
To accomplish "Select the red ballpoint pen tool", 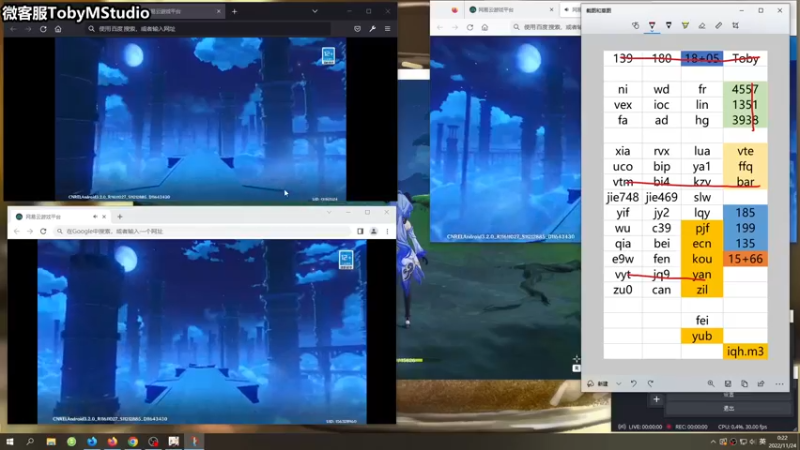I will [x=652, y=26].
